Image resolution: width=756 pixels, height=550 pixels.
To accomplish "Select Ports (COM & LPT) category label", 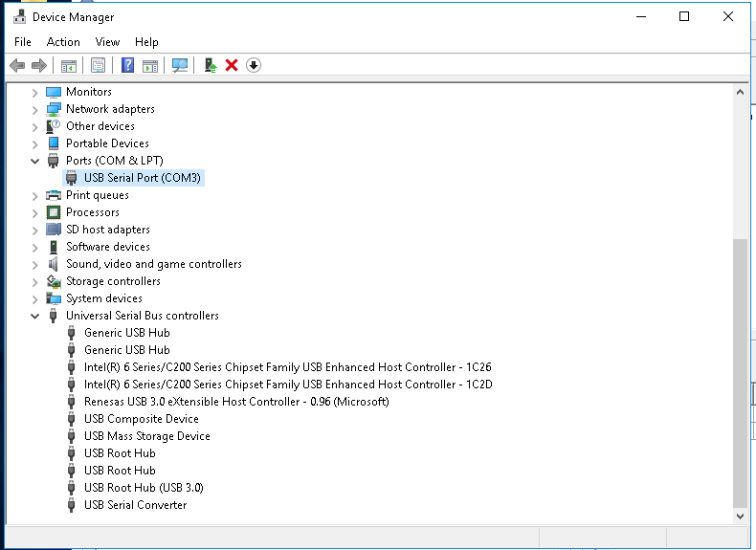I will (x=114, y=161).
